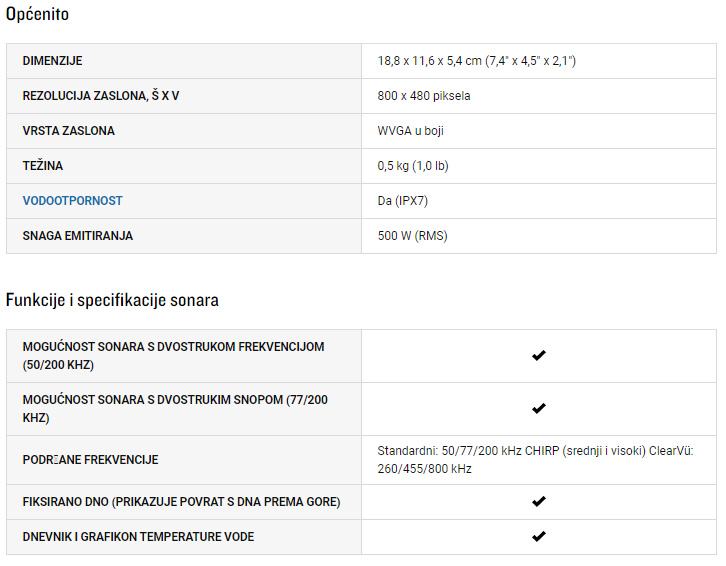Image resolution: width=726 pixels, height=566 pixels.
Task: Click the 800 x 480 piksela value
Action: (424, 96)
